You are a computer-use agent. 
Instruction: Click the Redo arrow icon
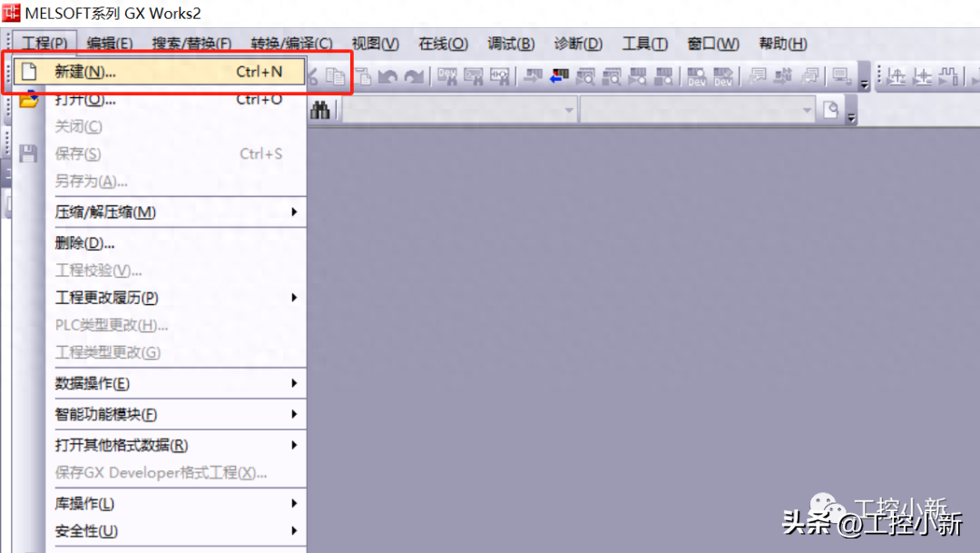point(414,77)
